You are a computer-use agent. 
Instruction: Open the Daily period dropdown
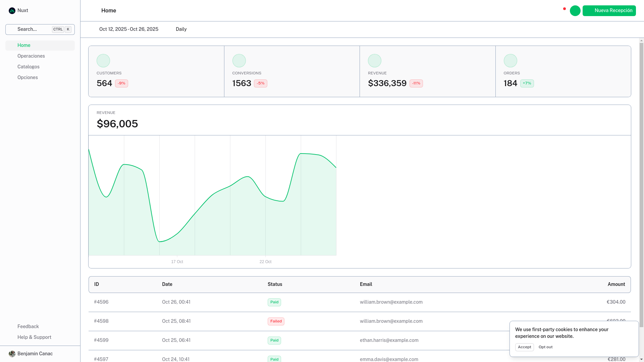click(x=181, y=29)
